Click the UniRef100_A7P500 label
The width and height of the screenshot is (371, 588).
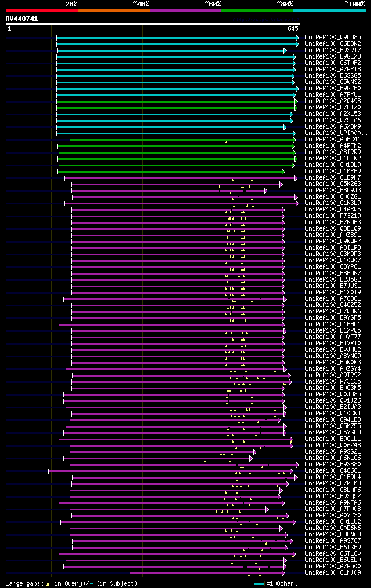[333, 567]
